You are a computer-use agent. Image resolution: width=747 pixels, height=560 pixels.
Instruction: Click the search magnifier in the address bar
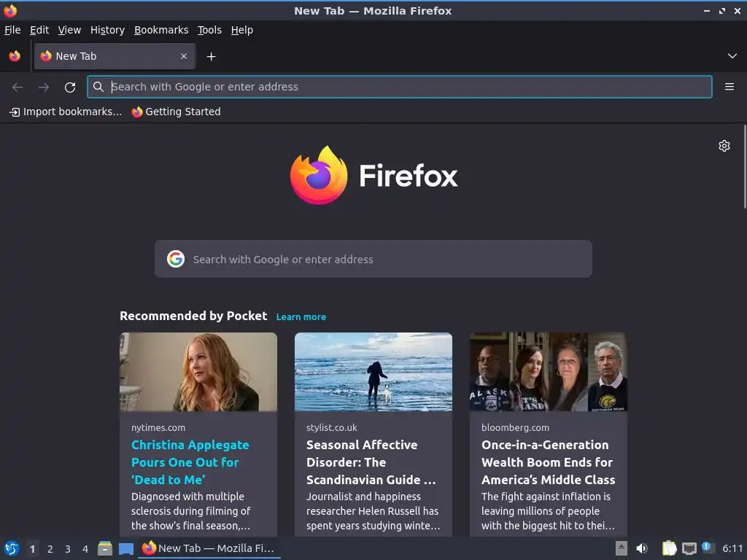[98, 87]
